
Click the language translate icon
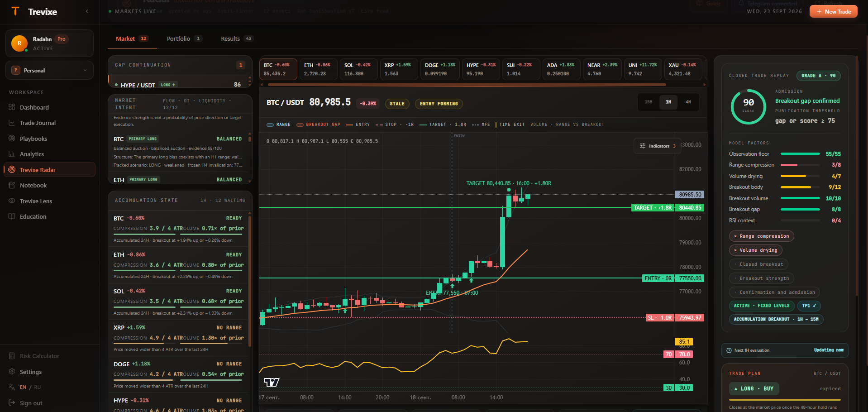pyautogui.click(x=12, y=387)
